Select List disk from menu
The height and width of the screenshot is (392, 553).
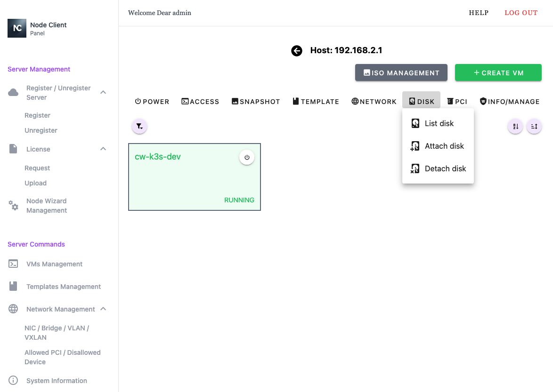[x=439, y=123]
